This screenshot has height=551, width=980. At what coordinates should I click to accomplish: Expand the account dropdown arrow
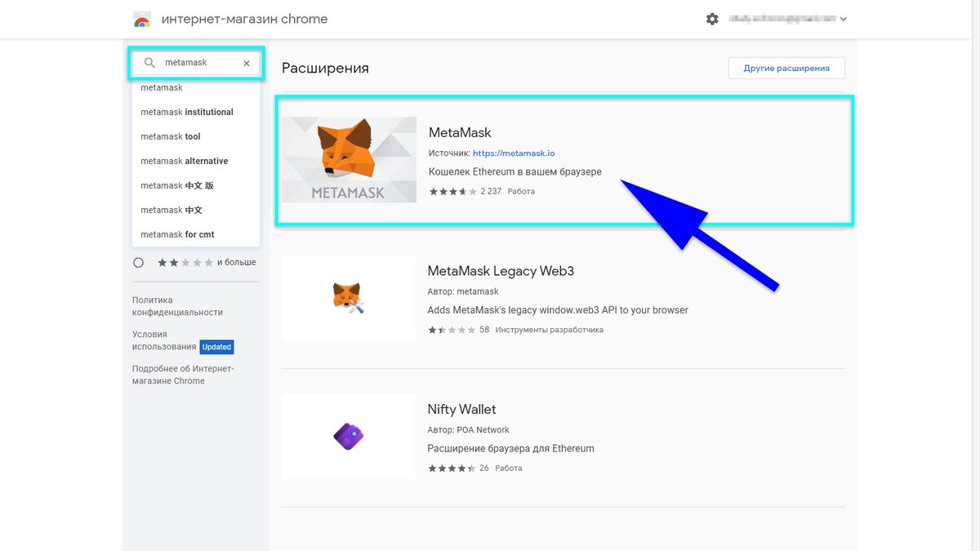point(843,19)
